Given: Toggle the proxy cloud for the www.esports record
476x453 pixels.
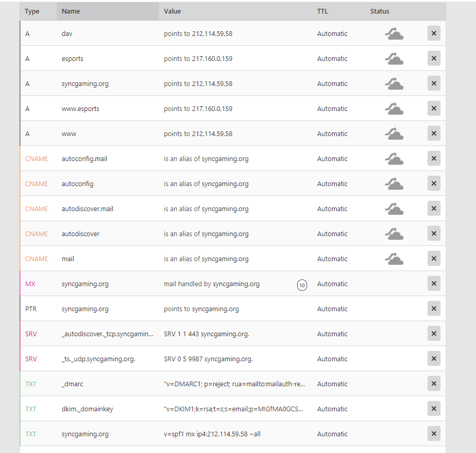Looking at the screenshot, I should (394, 108).
